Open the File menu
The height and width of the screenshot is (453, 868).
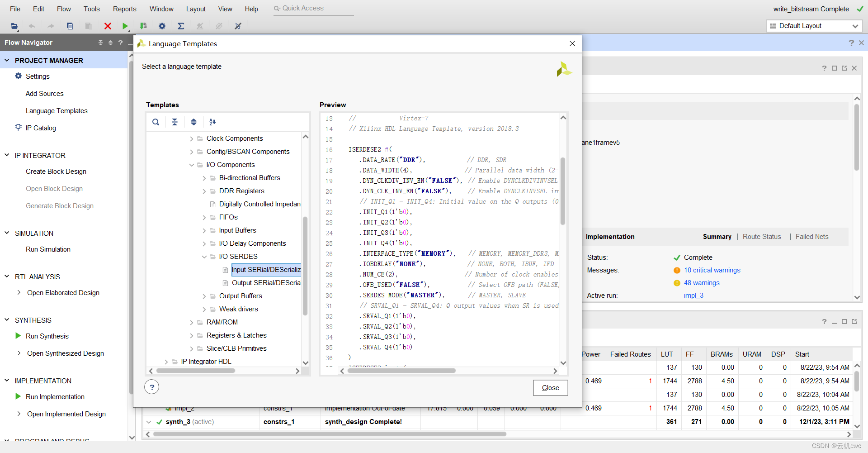[x=15, y=9]
